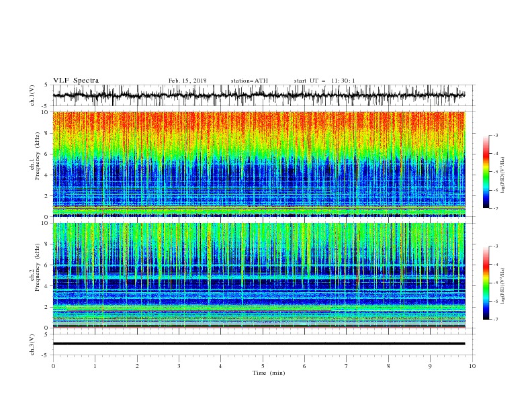Click the "-3" tick on lower colorbar
532x411 pixels.
pyautogui.click(x=495, y=246)
